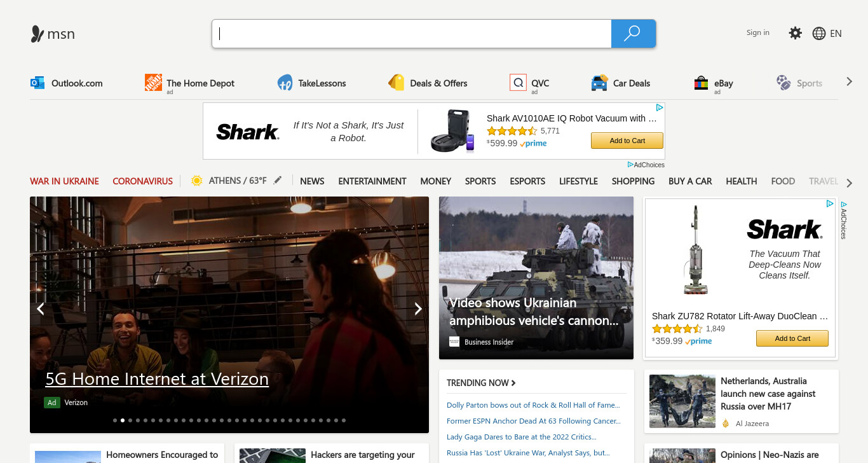This screenshot has height=463, width=868.
Task: Open SPORTS category in navigation bar
Action: point(480,181)
